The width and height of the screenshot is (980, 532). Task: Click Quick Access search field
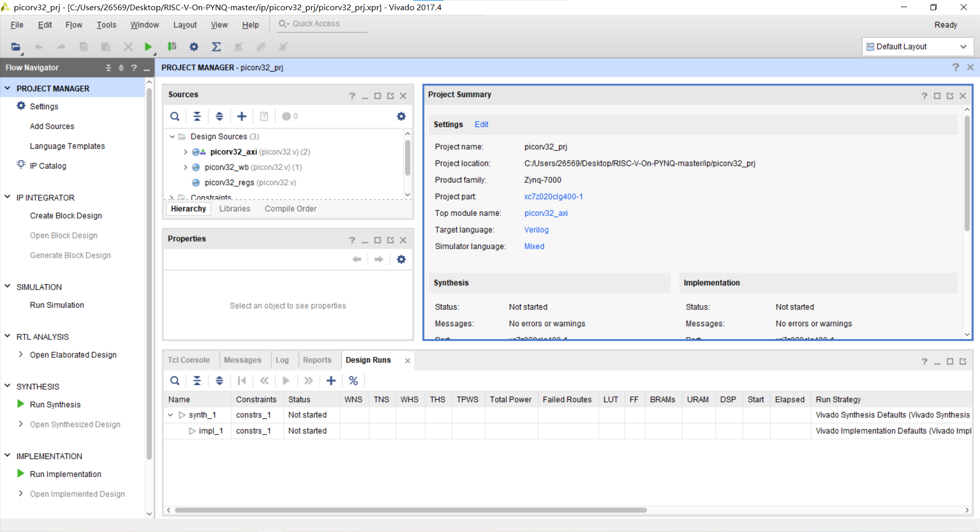tap(322, 24)
